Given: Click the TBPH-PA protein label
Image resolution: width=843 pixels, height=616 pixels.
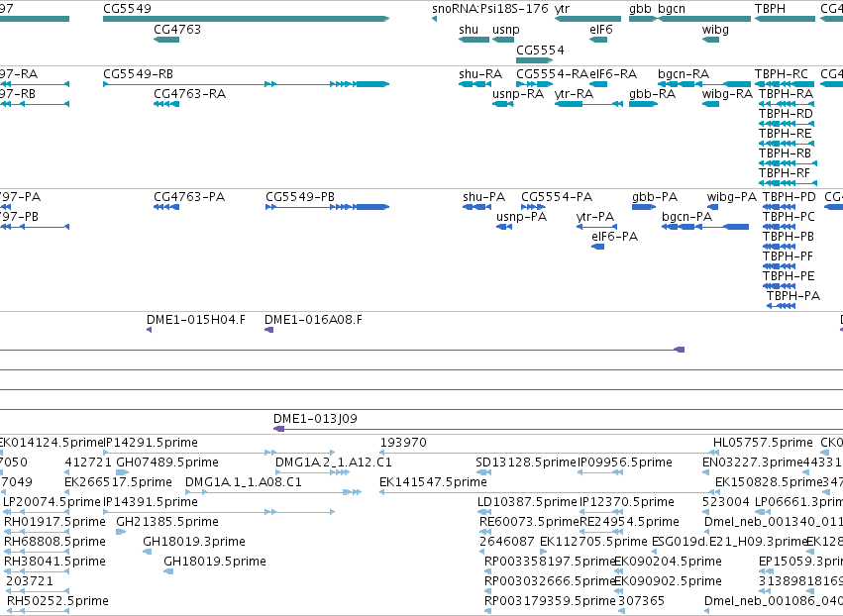Looking at the screenshot, I should (x=793, y=296).
